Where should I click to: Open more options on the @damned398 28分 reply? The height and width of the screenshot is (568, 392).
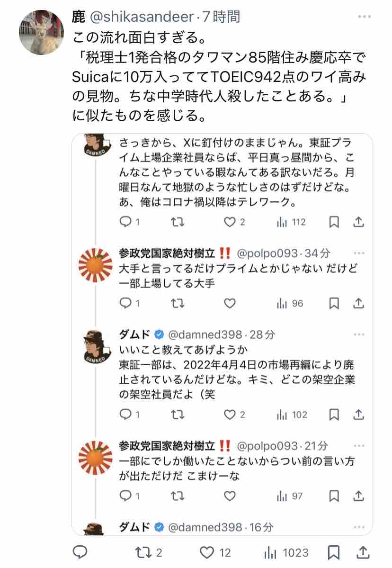point(359,334)
